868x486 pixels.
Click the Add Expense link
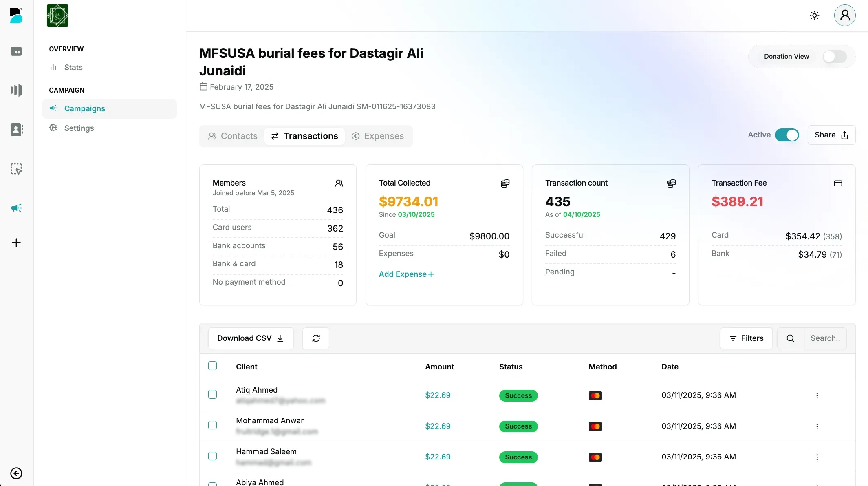tap(406, 274)
